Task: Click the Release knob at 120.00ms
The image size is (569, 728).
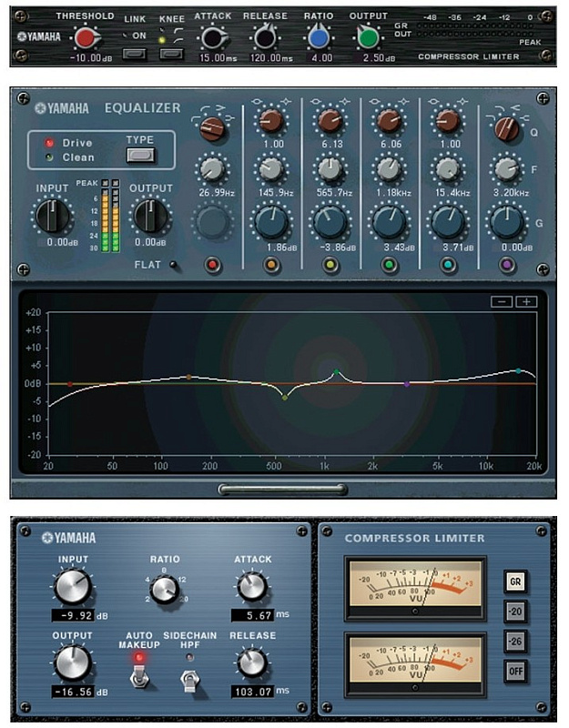Action: pos(265,38)
